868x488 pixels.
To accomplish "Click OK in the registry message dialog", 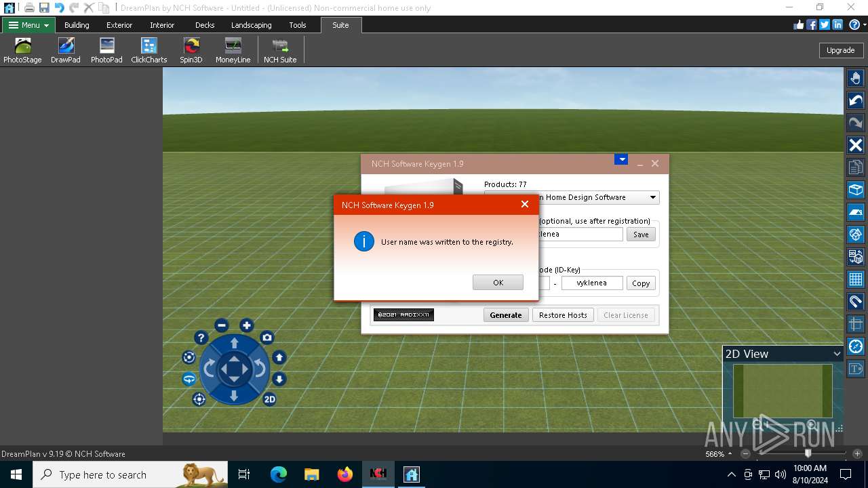I will click(x=498, y=283).
